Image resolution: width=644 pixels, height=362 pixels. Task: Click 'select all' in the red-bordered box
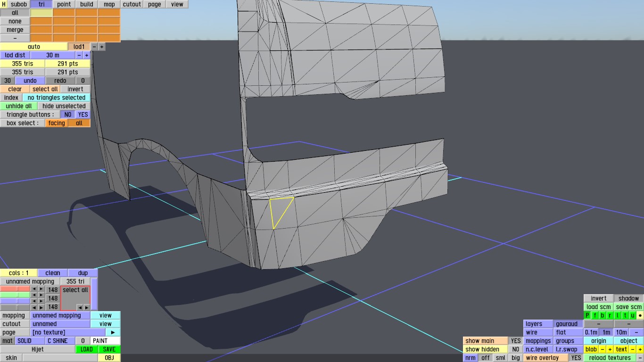pos(75,290)
